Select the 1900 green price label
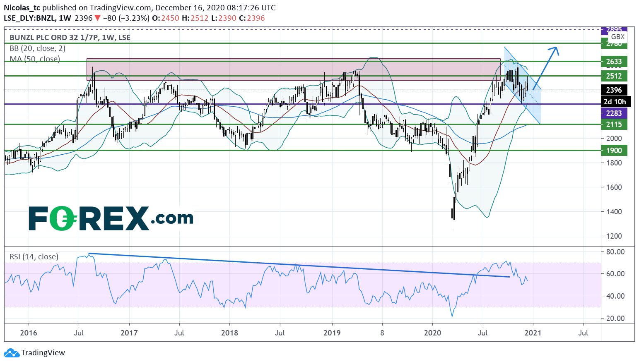The image size is (639, 364). (x=614, y=151)
